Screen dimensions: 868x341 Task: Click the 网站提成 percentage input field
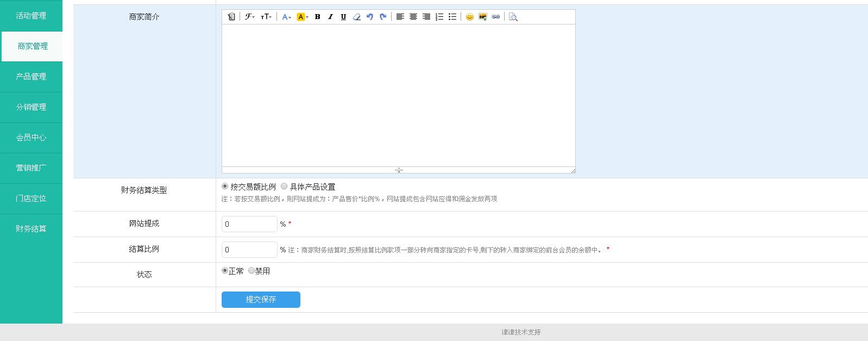pos(249,224)
